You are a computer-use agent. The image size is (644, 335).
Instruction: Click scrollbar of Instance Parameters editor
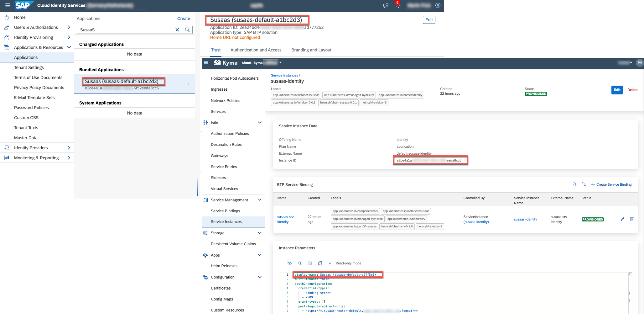pyautogui.click(x=629, y=293)
